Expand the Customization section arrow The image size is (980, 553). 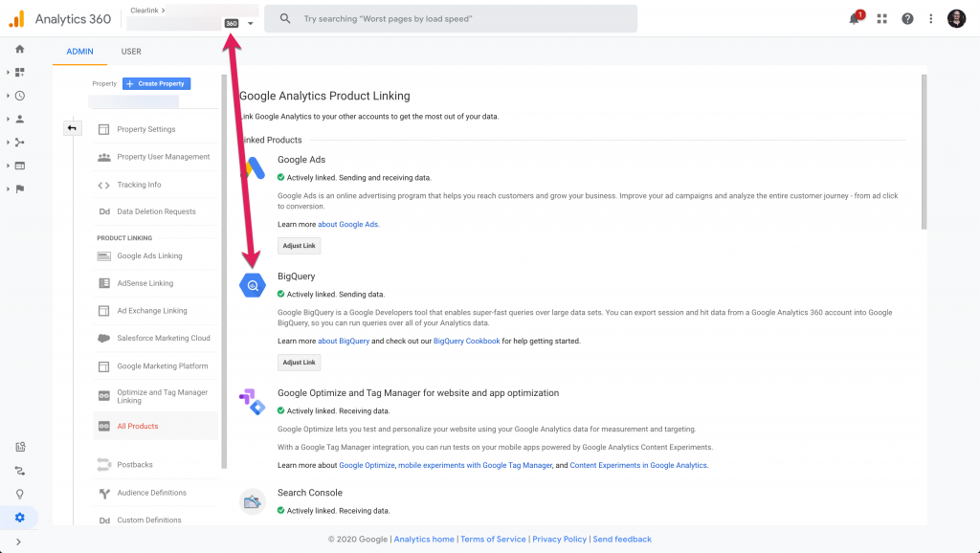[x=8, y=73]
